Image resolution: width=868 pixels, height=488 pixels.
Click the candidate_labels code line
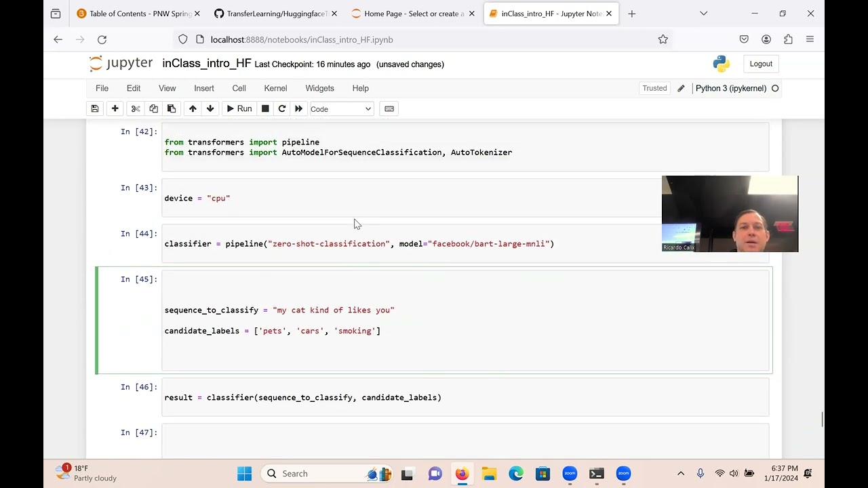coord(272,331)
